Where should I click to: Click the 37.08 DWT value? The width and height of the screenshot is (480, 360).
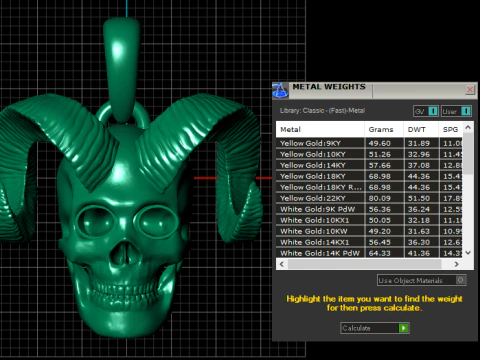pyautogui.click(x=419, y=165)
